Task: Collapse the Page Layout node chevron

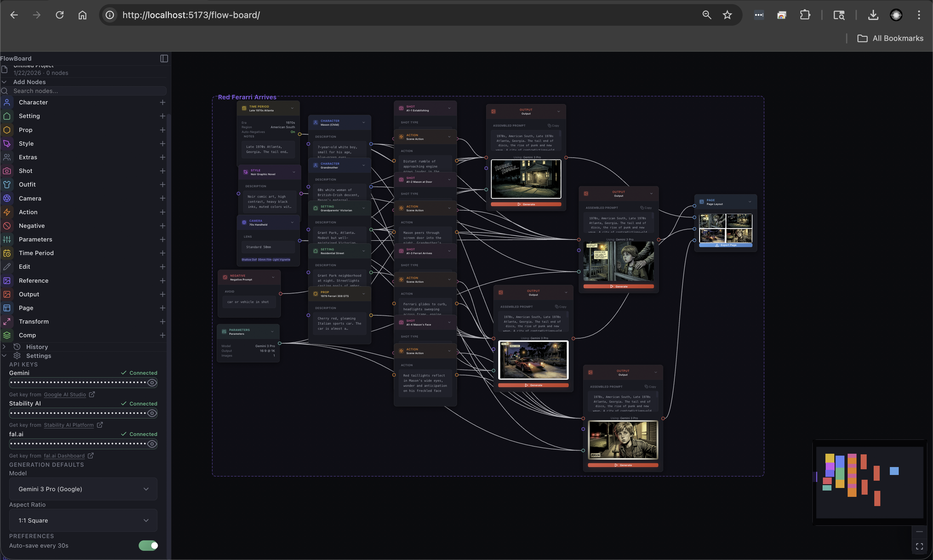Action: [750, 202]
